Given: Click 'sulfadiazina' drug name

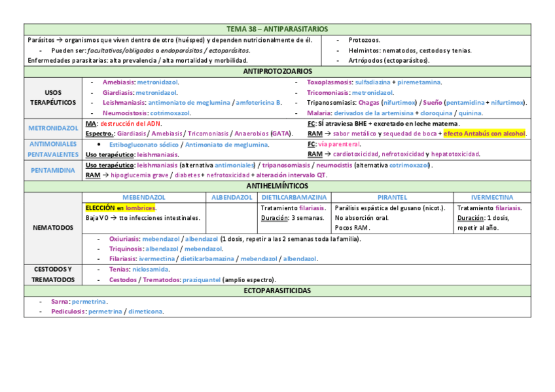Looking at the screenshot, I should 372,82.
